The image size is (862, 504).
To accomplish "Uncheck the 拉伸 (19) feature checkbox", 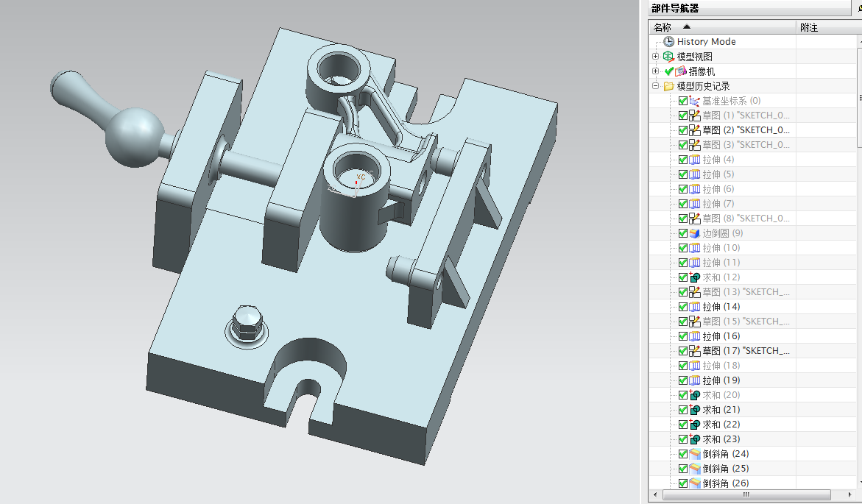I will 683,380.
